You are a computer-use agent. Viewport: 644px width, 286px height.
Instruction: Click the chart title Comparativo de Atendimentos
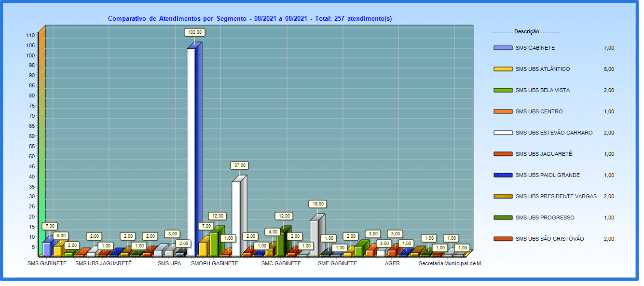pyautogui.click(x=249, y=19)
